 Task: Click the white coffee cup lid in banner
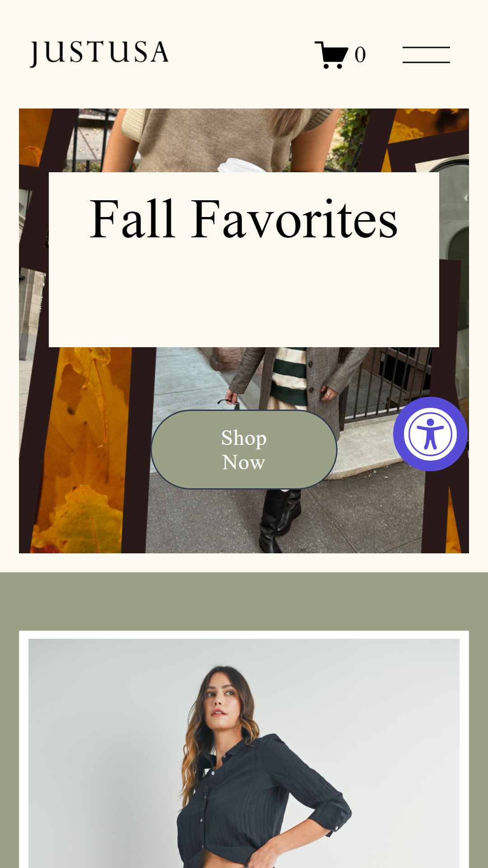[x=239, y=165]
